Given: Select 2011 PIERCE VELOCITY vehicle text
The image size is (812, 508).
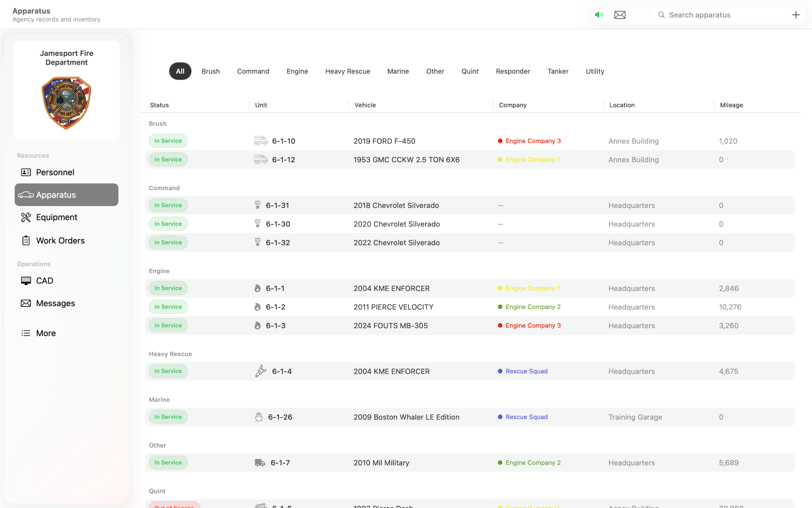Looking at the screenshot, I should [393, 307].
